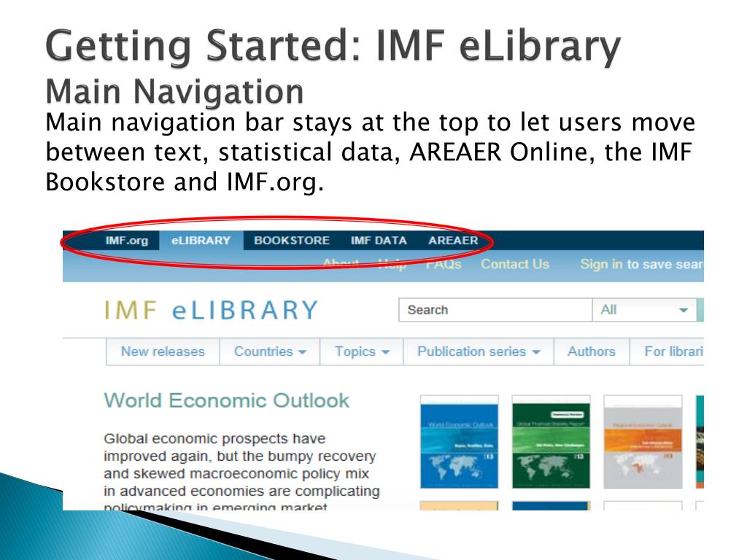
Task: Focus the Search input field
Action: pyautogui.click(x=495, y=310)
